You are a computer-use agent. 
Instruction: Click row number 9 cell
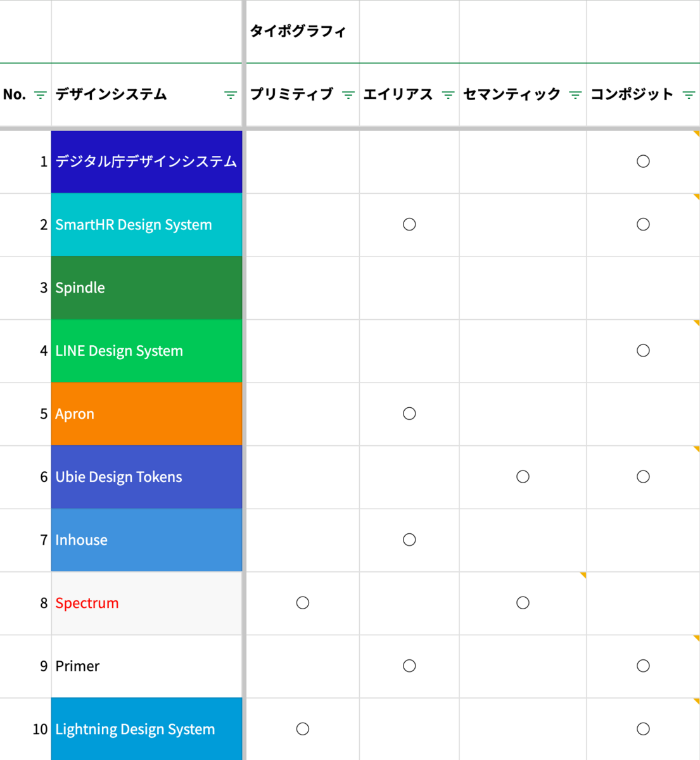[25, 666]
